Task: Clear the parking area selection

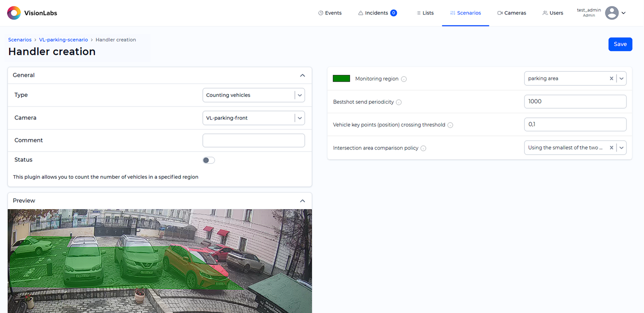Action: 611,79
